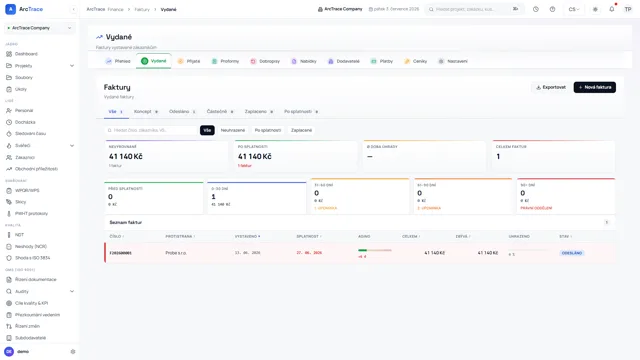Sort by the Číslo column header
Screen dimensions: 640x360
tap(117, 236)
